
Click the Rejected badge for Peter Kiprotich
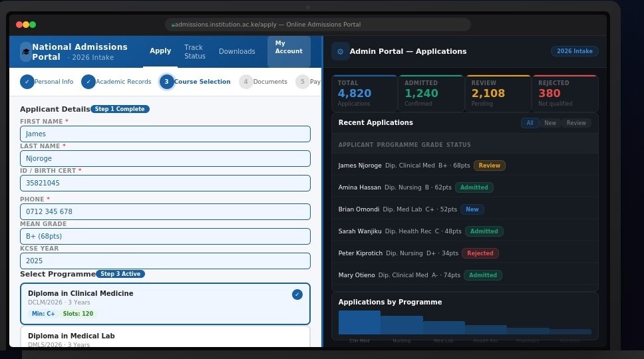click(x=480, y=253)
